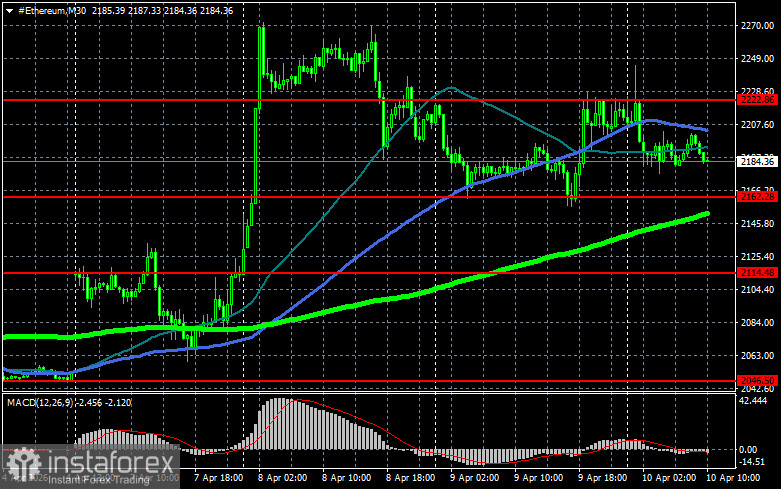Select the red 2162.28 level label
Image resolution: width=781 pixels, height=489 pixels.
click(758, 197)
